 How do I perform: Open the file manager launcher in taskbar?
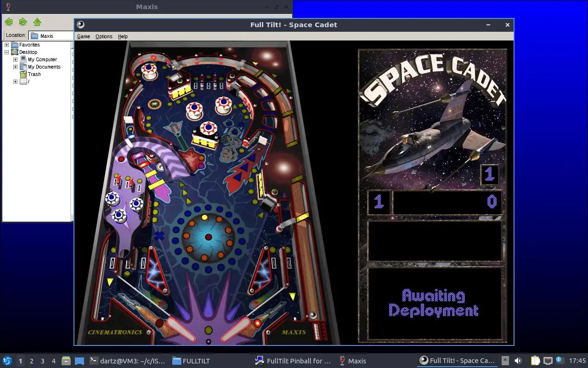(x=66, y=361)
